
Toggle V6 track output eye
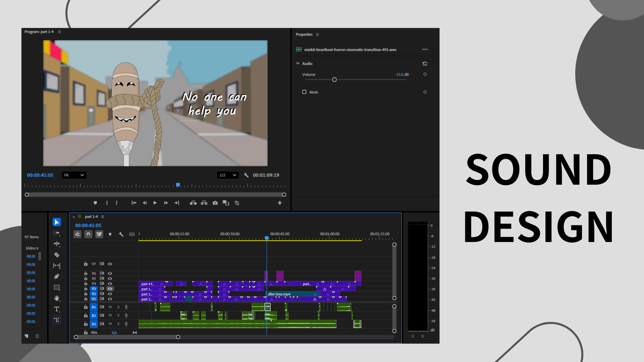tap(110, 274)
